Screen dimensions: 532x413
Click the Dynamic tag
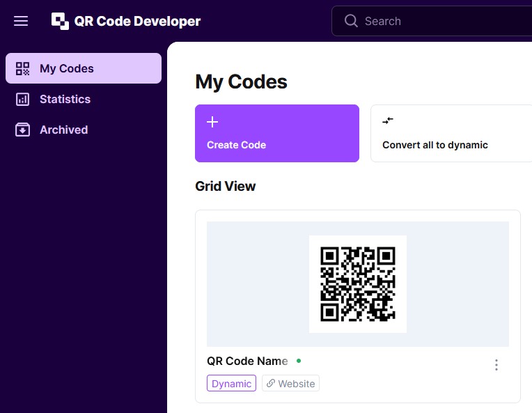231,383
